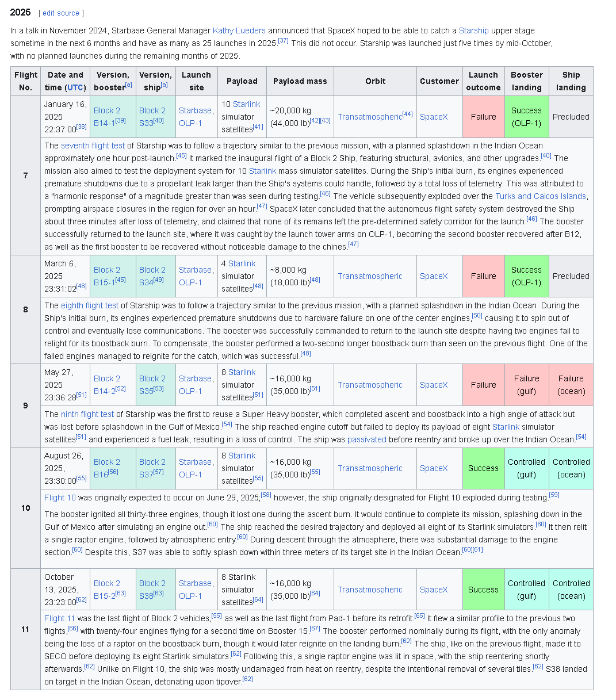The width and height of the screenshot is (616, 700).
Task: Open citation [67] after 'Booster 15'
Action: [x=315, y=629]
